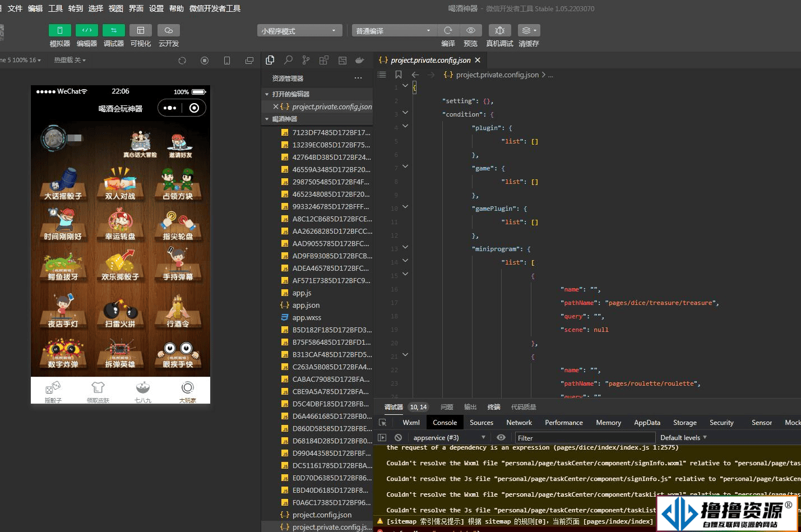
Task: Open the 热重载 关 hot reload dropdown
Action: click(70, 60)
